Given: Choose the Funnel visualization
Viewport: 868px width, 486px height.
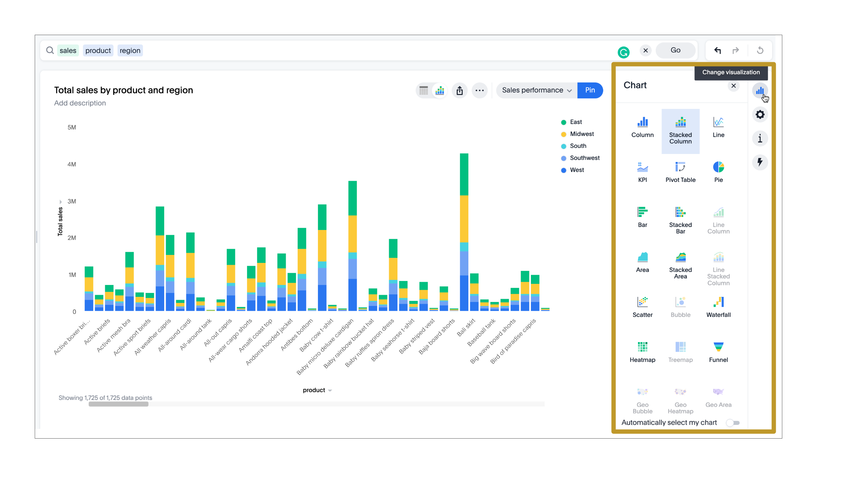Looking at the screenshot, I should (718, 350).
